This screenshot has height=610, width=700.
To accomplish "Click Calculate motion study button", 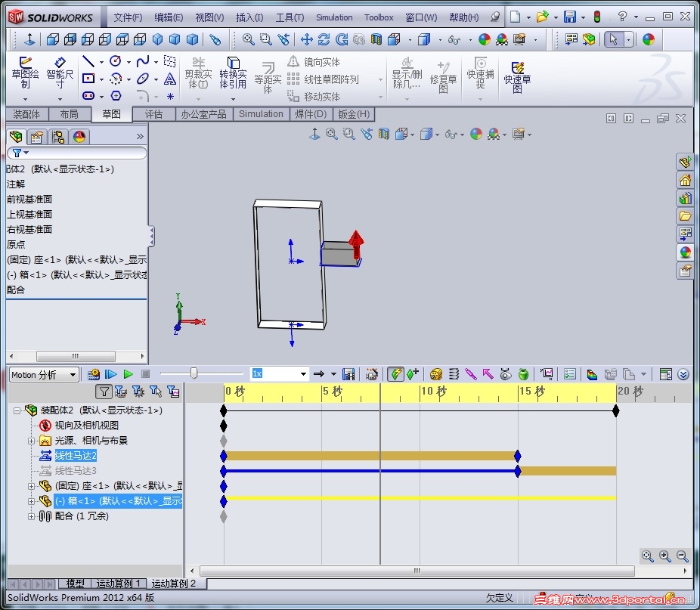I will pyautogui.click(x=93, y=374).
